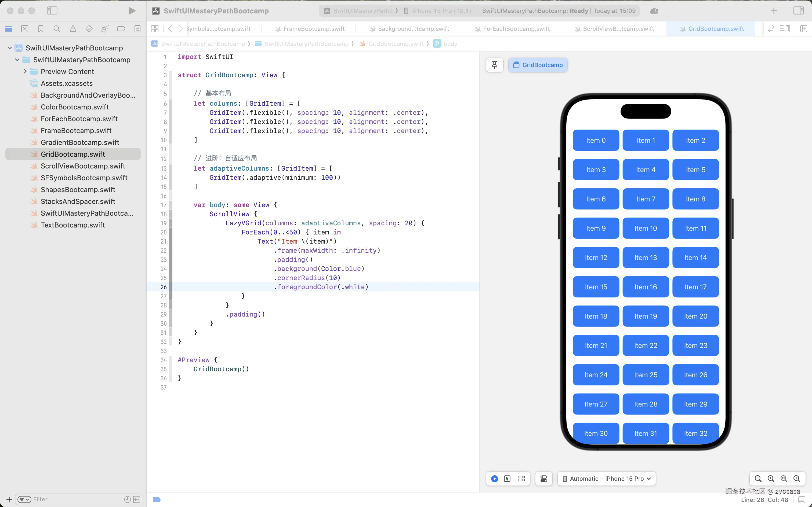This screenshot has width=812, height=507.
Task: Switch to the FrameBootcamp.swift tab
Action: (314, 29)
